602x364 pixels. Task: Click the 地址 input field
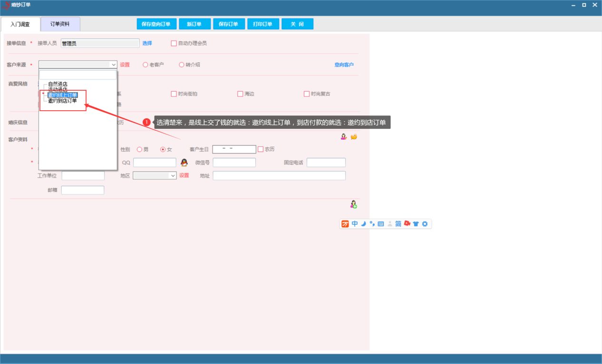point(279,175)
